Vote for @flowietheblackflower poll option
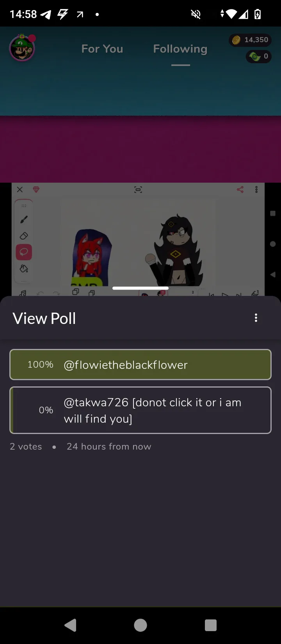281x644 pixels. point(140,365)
